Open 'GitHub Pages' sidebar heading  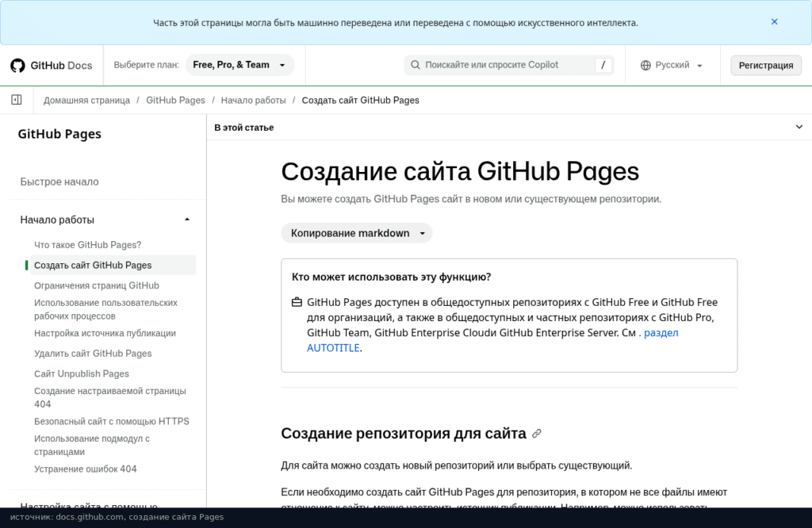click(59, 134)
